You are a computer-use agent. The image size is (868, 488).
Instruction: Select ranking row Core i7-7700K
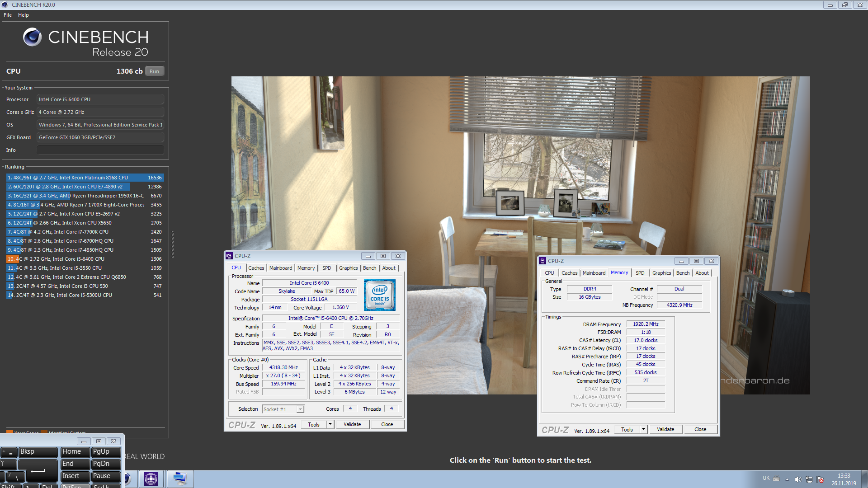(85, 232)
